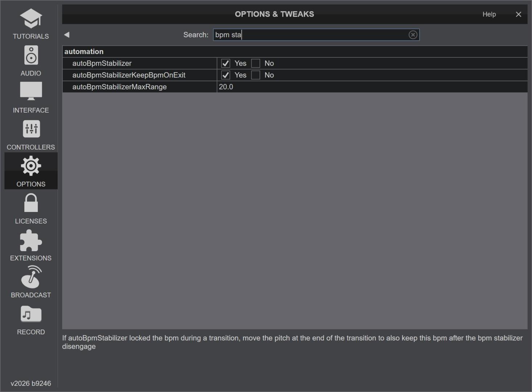The image size is (532, 392).
Task: Open Controllers mixer icon
Action: 31,129
